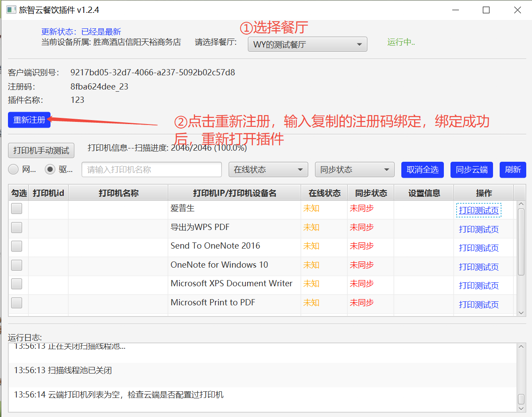Sort by 打印机id column header
532x417 pixels.
pos(49,193)
